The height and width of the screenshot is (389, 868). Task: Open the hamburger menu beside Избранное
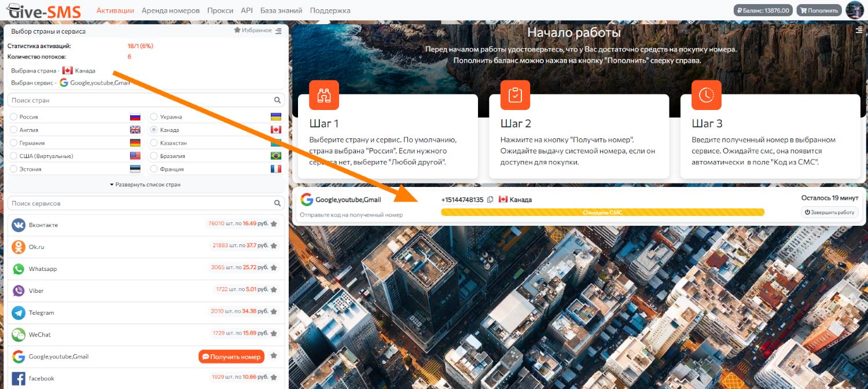278,31
